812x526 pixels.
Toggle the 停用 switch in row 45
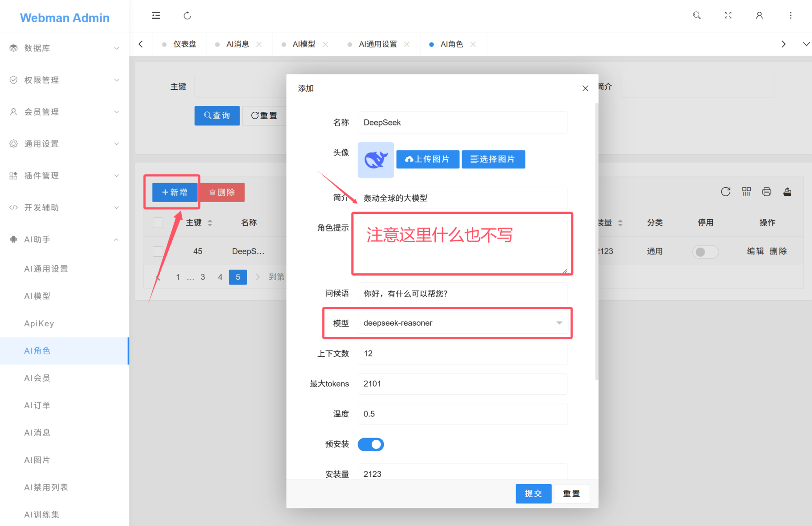point(706,252)
